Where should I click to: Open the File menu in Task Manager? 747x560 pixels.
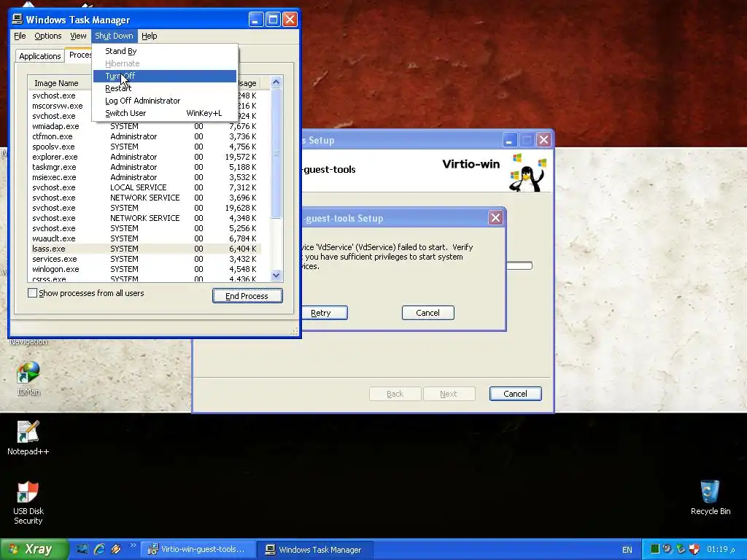(20, 36)
